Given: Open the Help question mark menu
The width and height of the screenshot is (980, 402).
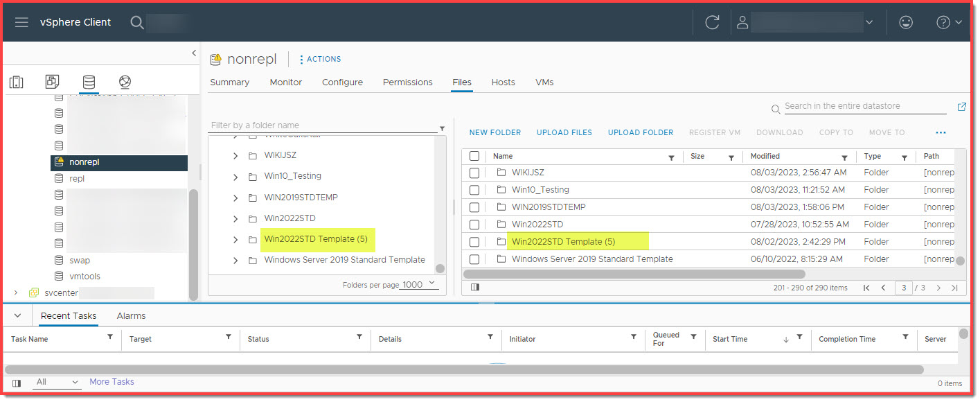Looking at the screenshot, I should click(943, 21).
